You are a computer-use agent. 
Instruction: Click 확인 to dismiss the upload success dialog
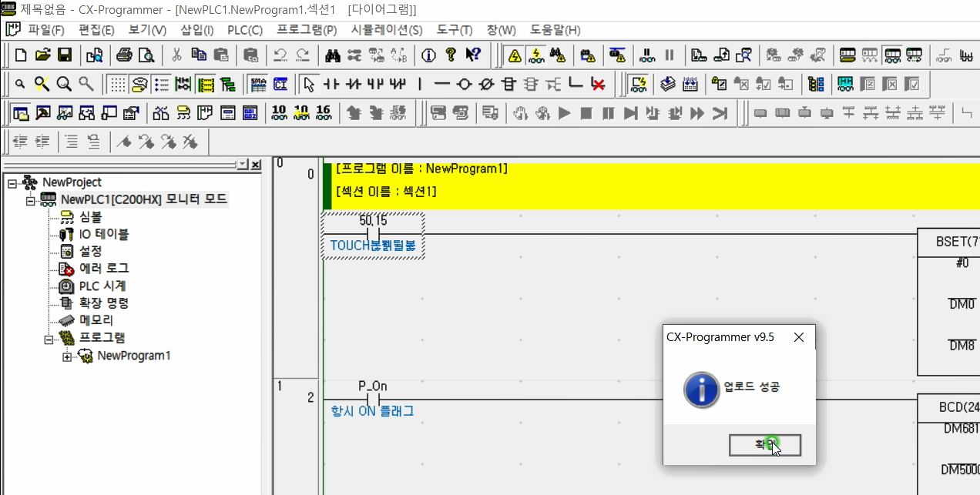[764, 445]
